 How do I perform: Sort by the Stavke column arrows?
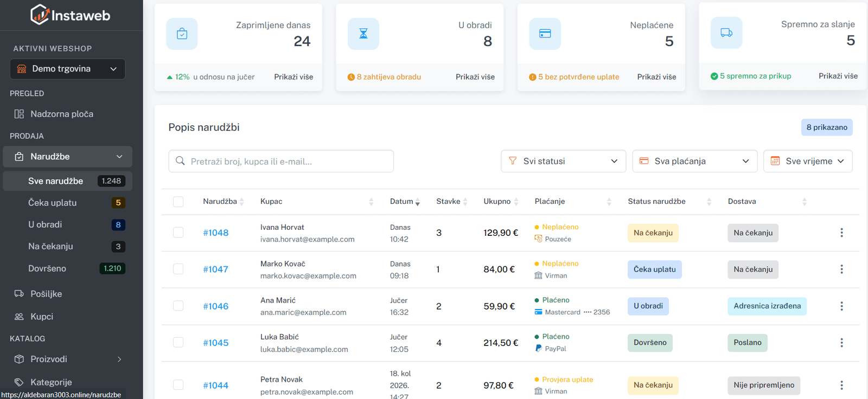click(465, 202)
